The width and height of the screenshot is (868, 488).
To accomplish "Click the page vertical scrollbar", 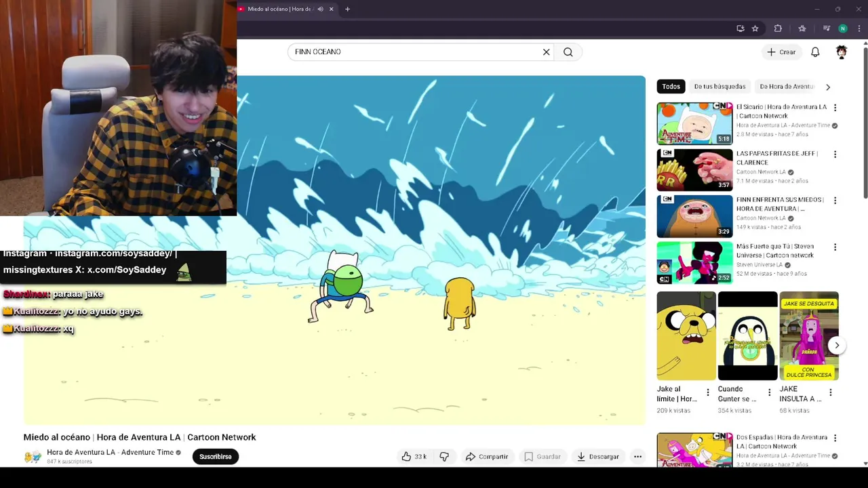I will 865,122.
